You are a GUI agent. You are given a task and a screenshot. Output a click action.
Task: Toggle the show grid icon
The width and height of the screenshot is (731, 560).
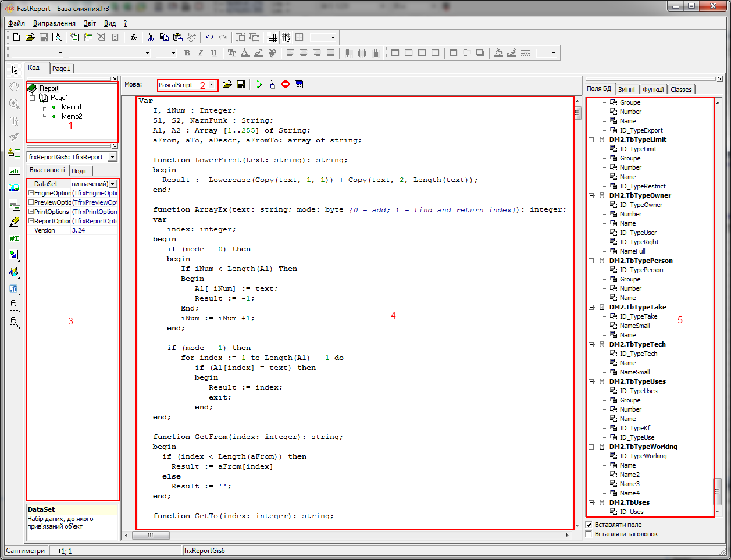point(272,37)
